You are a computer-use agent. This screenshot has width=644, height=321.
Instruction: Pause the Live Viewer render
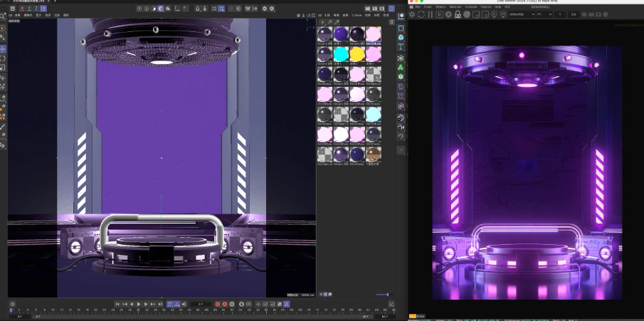point(432,15)
